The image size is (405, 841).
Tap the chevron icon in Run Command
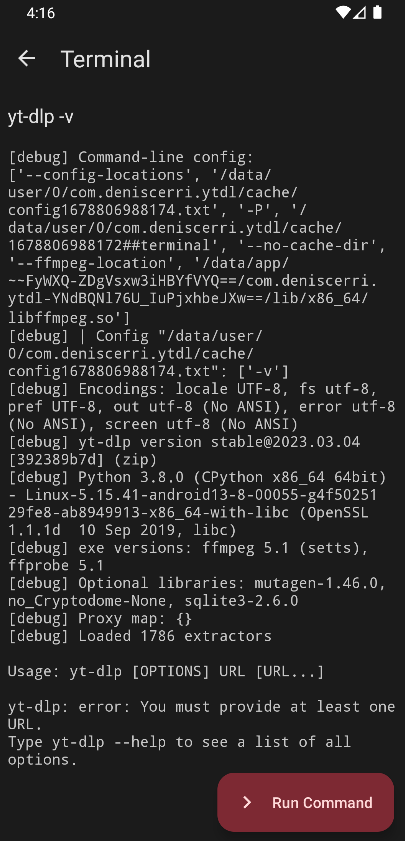247,802
